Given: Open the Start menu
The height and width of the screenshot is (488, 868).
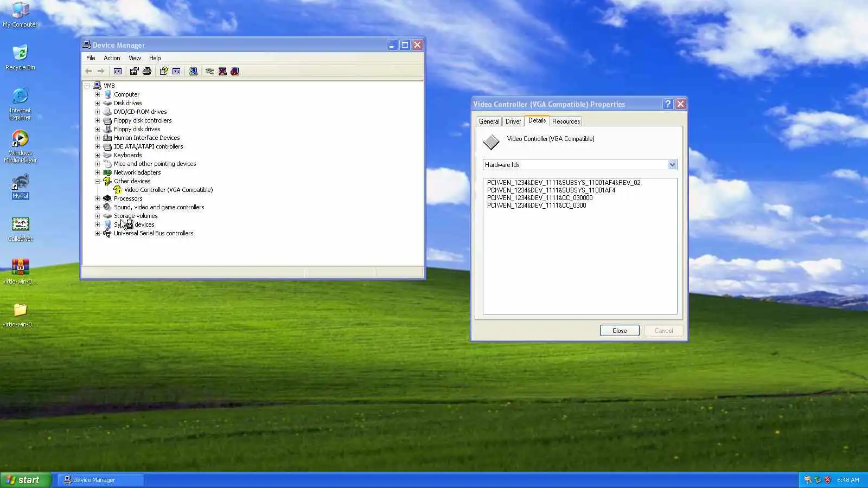Looking at the screenshot, I should click(x=25, y=480).
